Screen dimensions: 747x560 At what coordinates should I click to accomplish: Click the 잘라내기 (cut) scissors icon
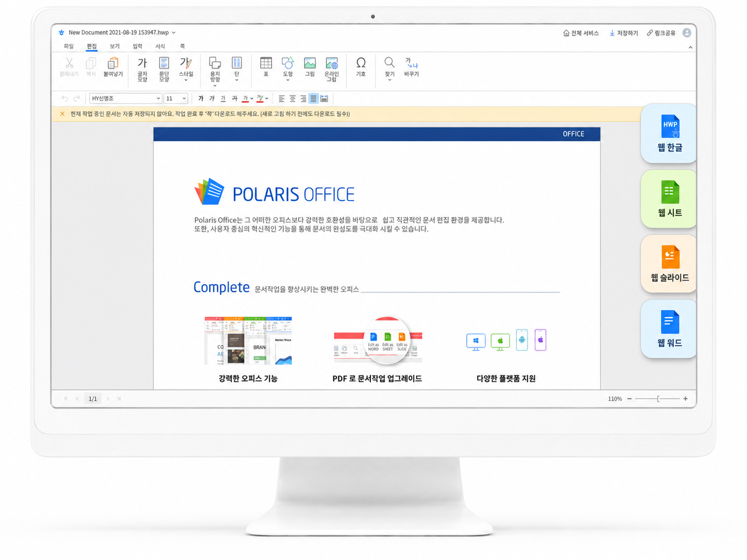[69, 64]
